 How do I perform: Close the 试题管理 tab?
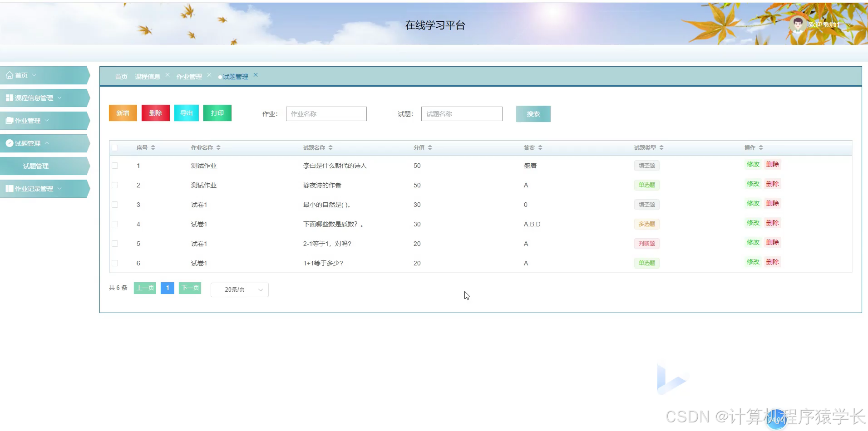tap(256, 75)
